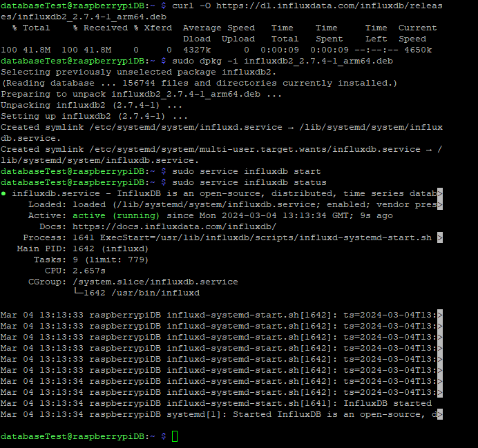Click the 'Average Speed' column header

[x=219, y=28]
